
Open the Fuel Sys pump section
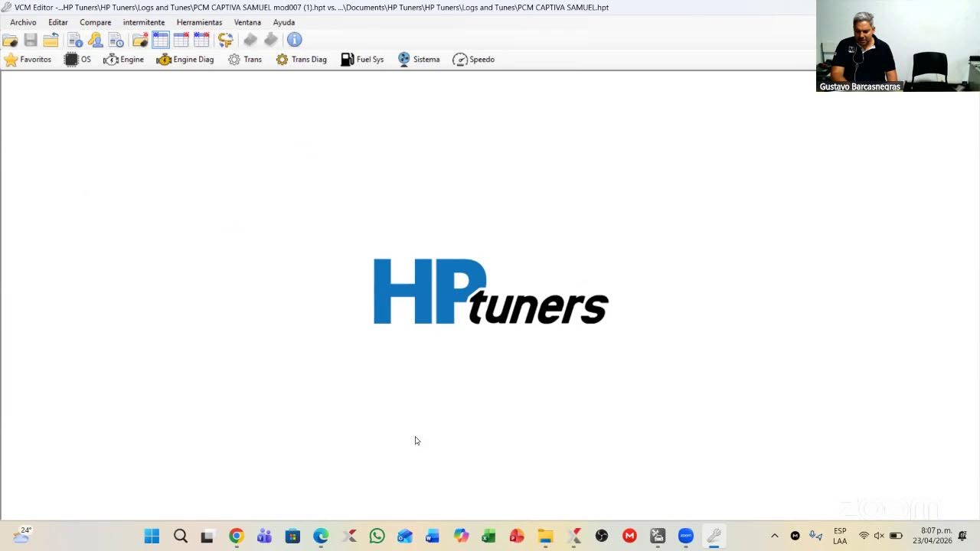coord(362,59)
